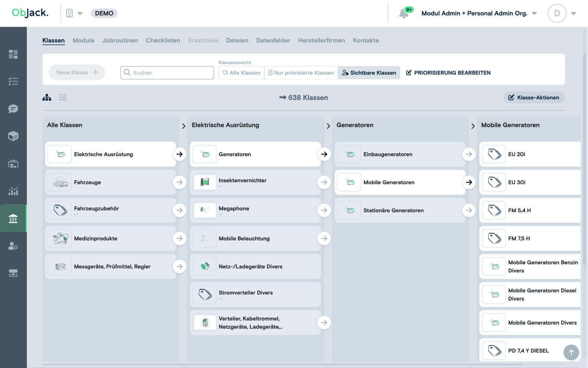Open the analytics chart icon in the sidebar
The image size is (588, 368).
(14, 191)
